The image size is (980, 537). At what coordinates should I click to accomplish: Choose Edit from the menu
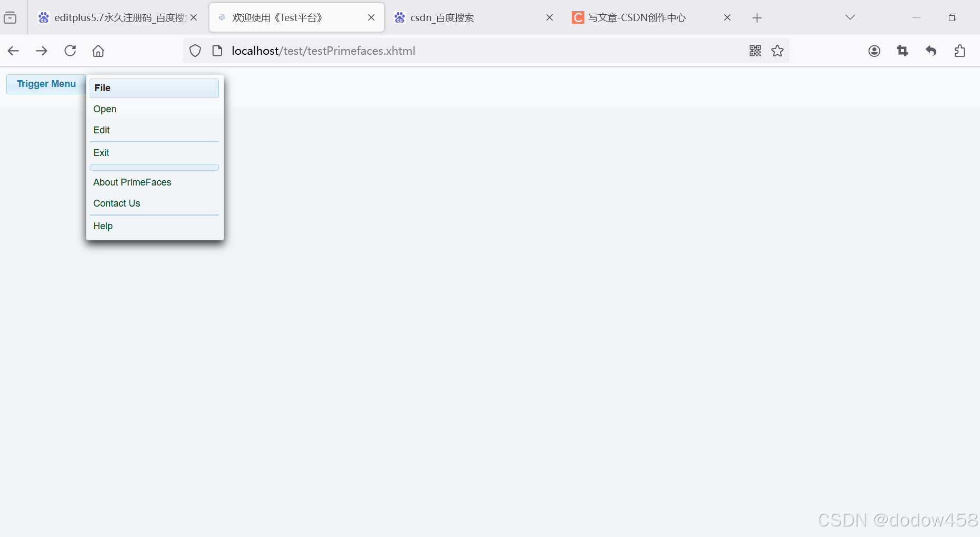[154, 130]
